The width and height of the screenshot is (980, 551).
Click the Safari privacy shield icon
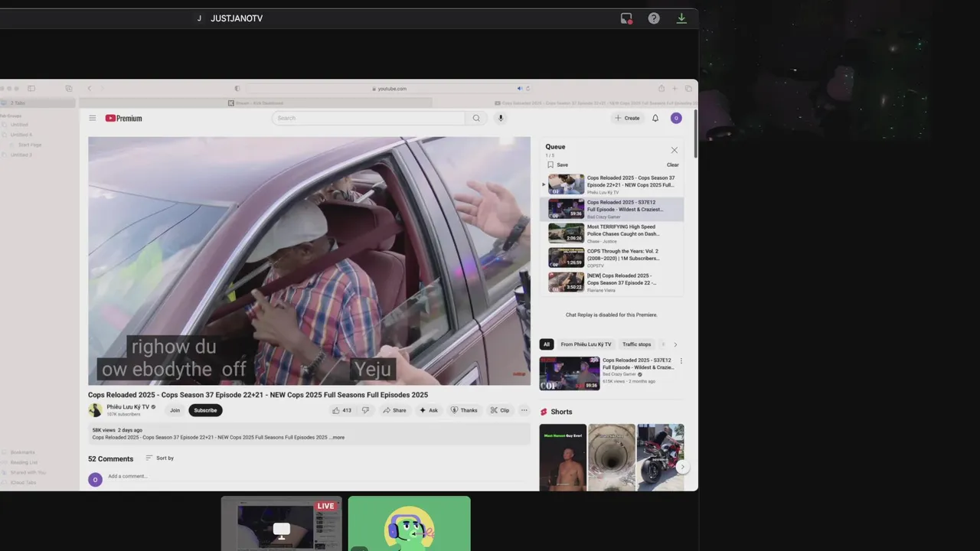(237, 89)
